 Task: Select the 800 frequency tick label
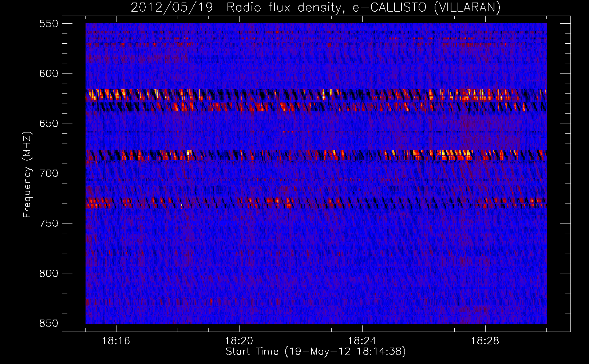pos(49,273)
